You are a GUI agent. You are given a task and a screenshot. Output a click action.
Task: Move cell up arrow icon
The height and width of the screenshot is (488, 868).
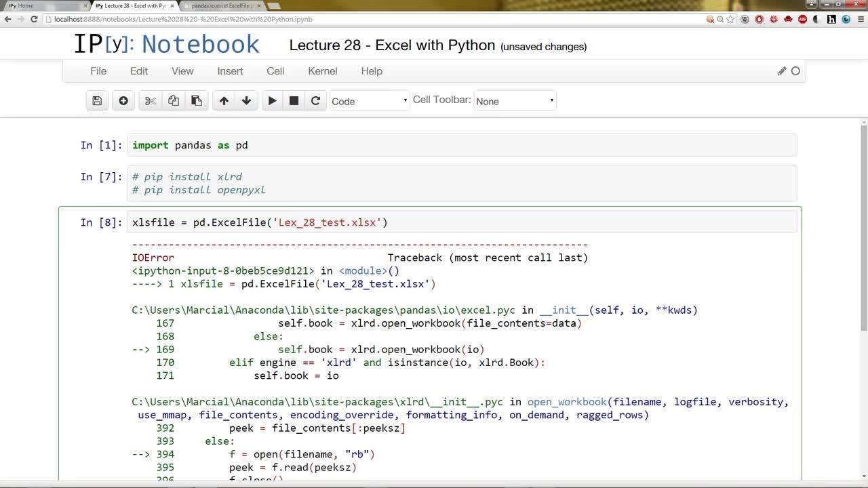[224, 101]
